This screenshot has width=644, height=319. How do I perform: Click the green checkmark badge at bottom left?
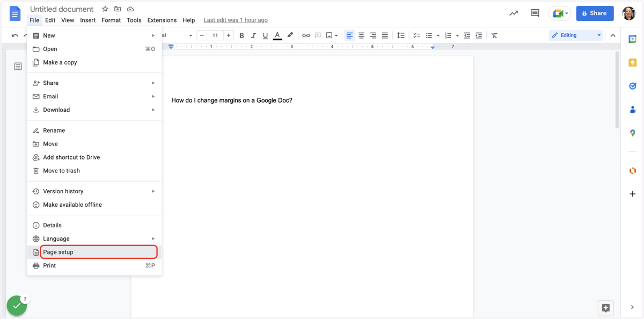click(x=17, y=306)
